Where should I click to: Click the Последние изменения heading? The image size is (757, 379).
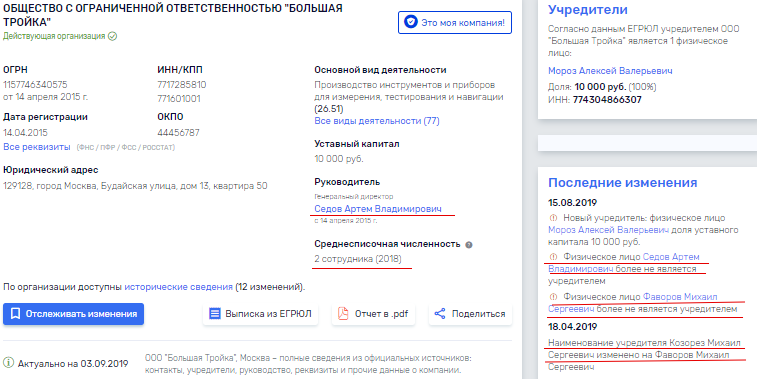[622, 182]
